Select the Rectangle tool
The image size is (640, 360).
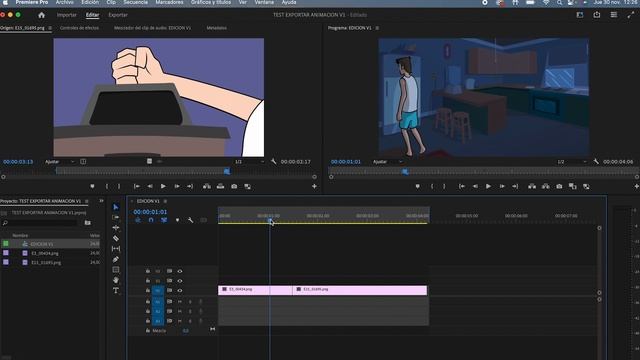116,270
